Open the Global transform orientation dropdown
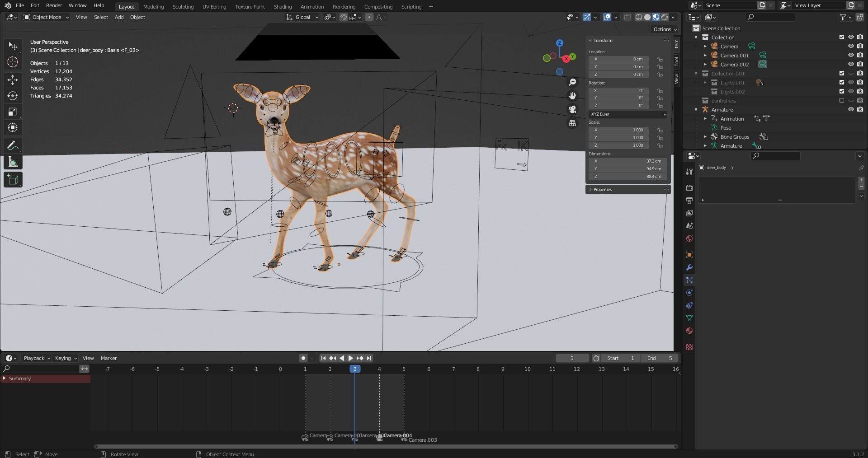The width and height of the screenshot is (868, 458). (302, 17)
